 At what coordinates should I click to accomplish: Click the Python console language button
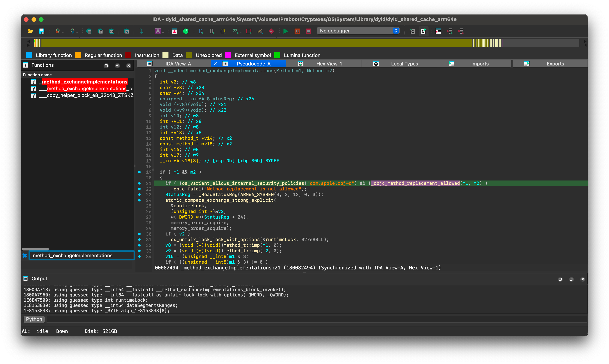click(x=34, y=319)
